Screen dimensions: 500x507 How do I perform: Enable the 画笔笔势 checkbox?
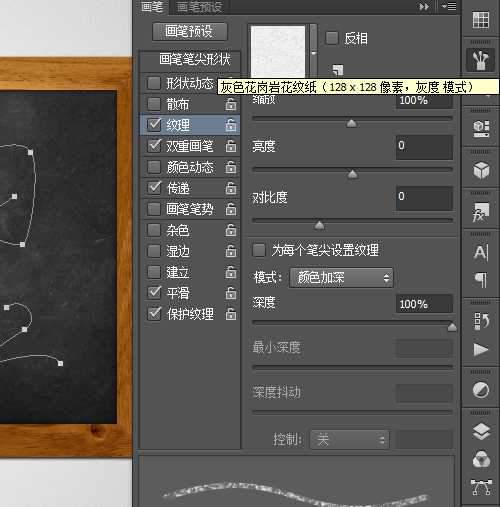154,209
